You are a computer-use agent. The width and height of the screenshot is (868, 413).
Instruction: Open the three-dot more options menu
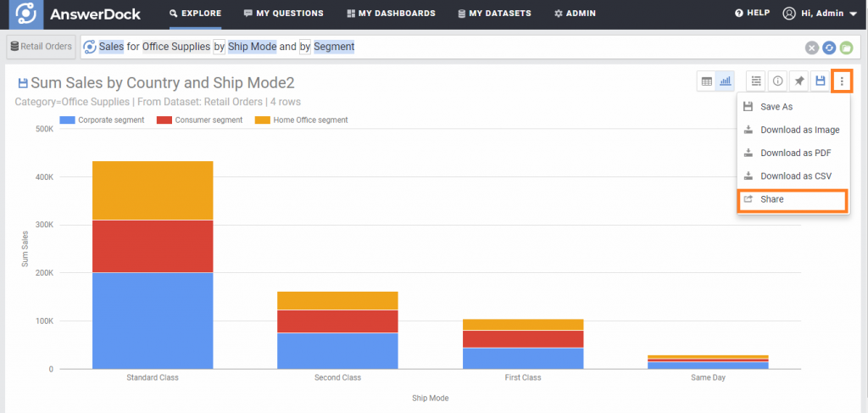pyautogui.click(x=842, y=81)
